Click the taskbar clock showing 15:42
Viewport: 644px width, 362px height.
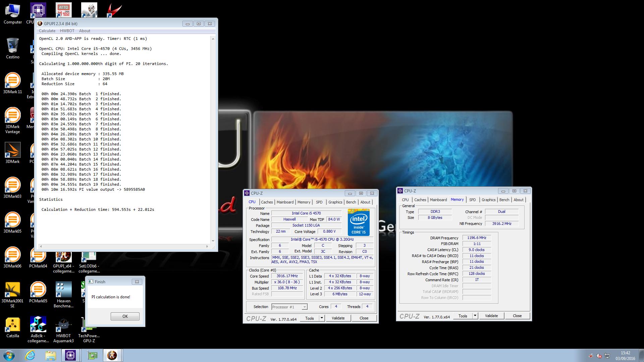tap(625, 356)
